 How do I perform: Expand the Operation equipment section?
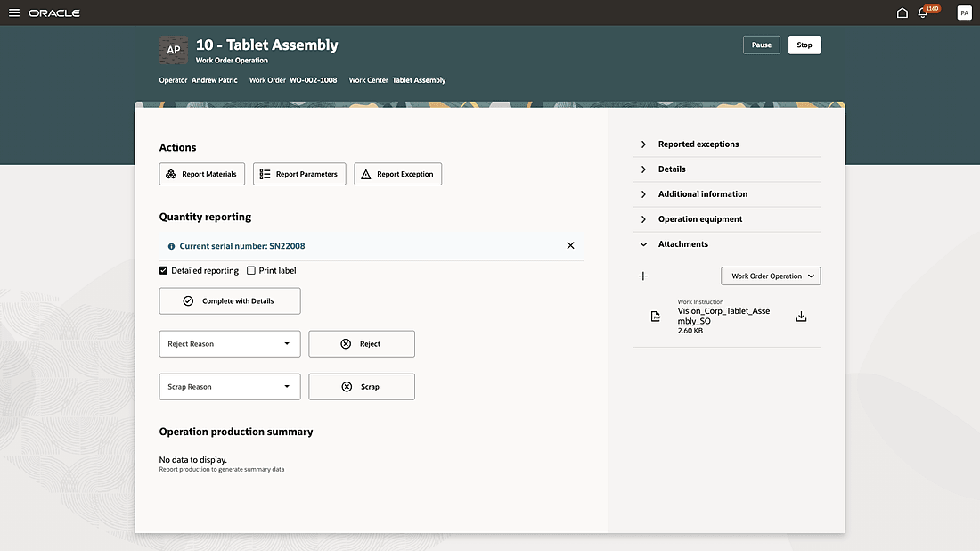pos(727,219)
